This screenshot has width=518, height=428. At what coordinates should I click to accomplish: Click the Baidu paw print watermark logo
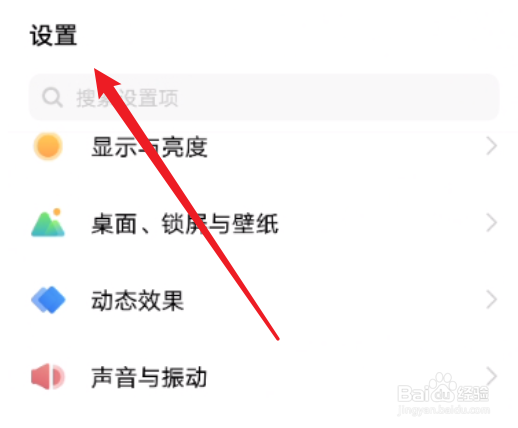[442, 387]
